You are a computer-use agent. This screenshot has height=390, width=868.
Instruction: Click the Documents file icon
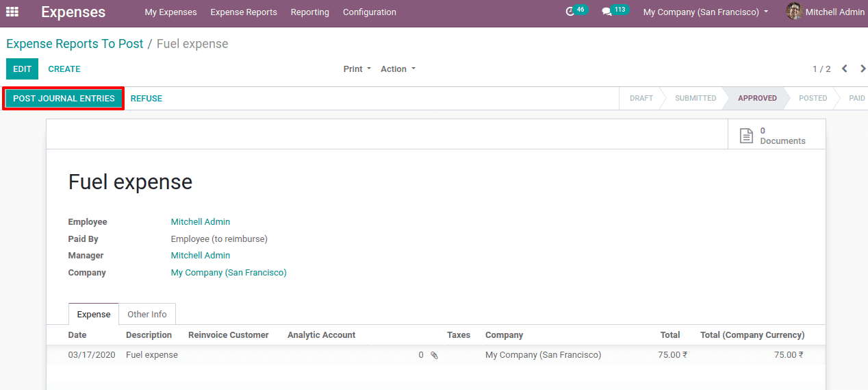(746, 136)
